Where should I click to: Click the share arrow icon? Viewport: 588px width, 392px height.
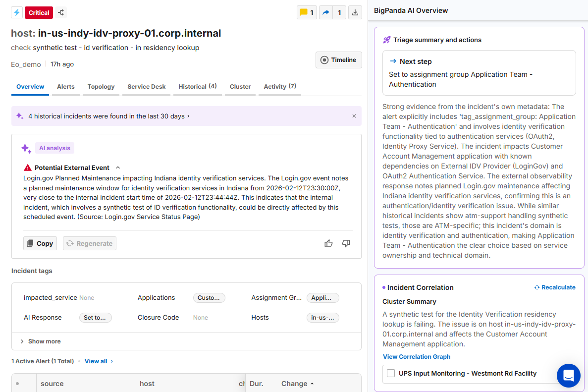tap(326, 13)
